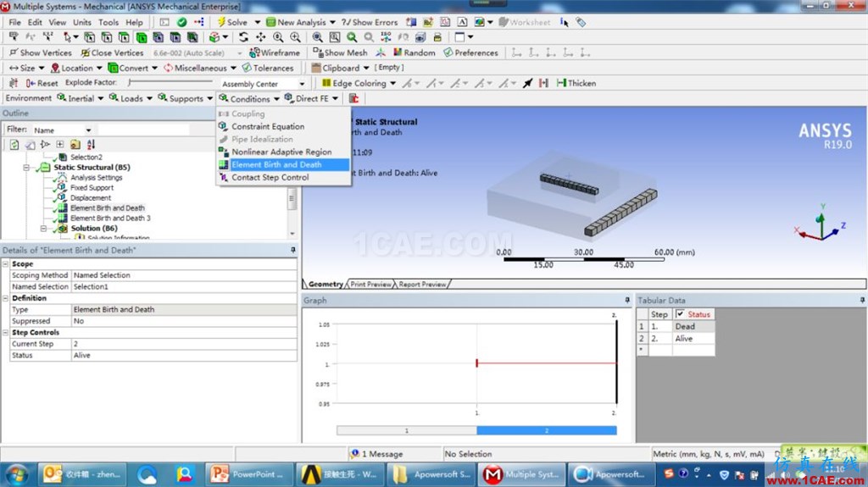Open Preferences annotation settings
The height and width of the screenshot is (487, 868).
click(x=470, y=53)
